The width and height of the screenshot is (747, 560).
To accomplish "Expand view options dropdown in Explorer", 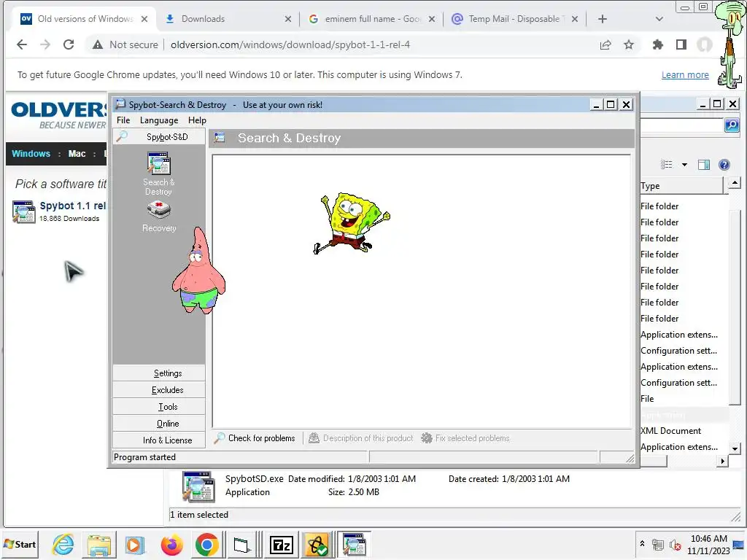I will [x=684, y=165].
